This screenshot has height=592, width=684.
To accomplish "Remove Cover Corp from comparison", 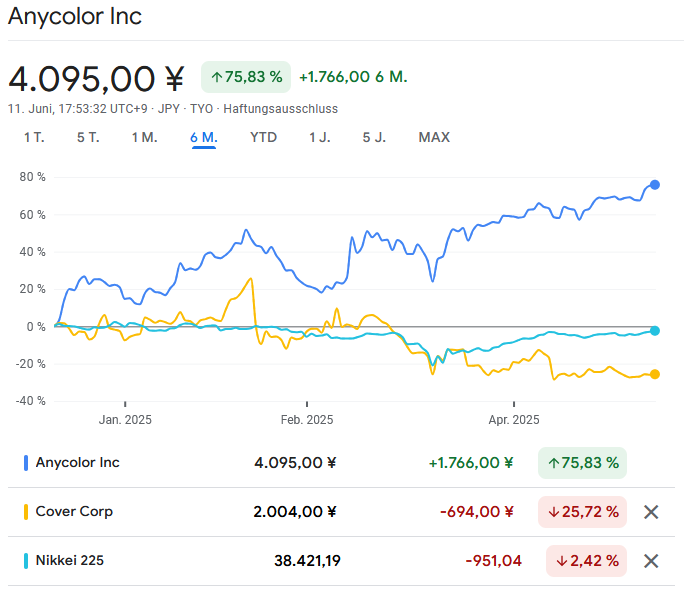I will (651, 512).
